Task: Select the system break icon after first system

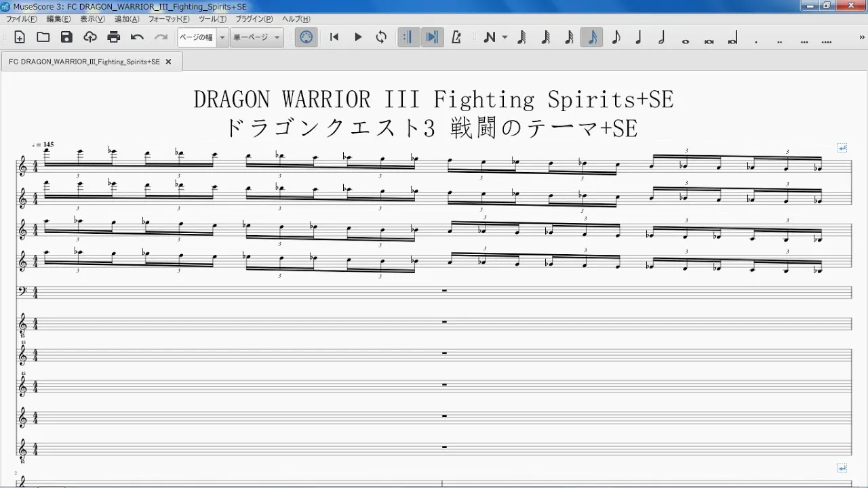Action: (x=842, y=147)
